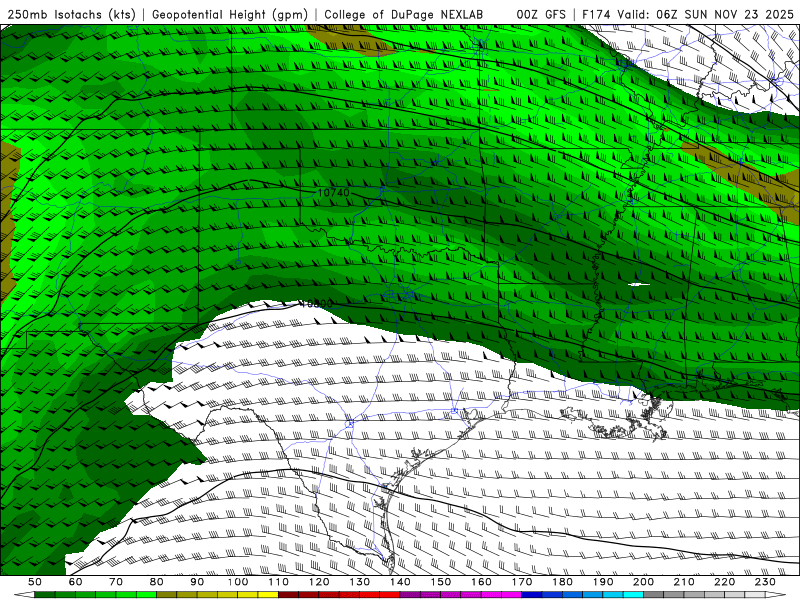Select the dark maroon swatch just after 110
This screenshot has width=800, height=600.
(x=288, y=595)
